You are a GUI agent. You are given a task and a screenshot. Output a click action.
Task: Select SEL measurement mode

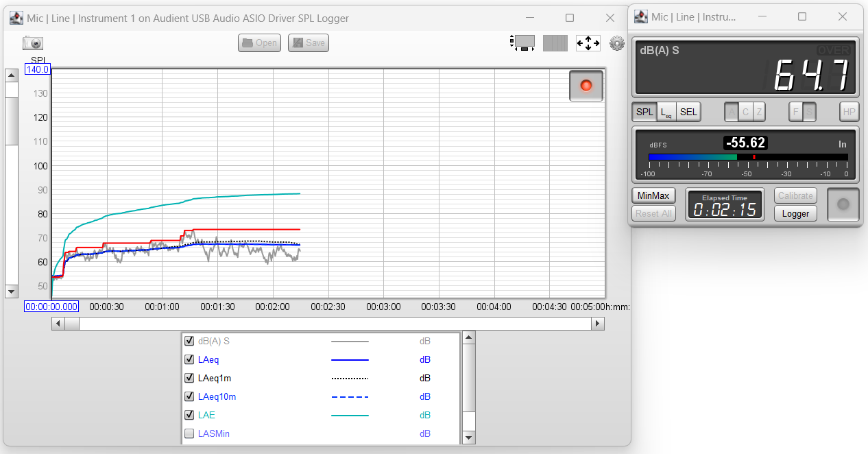(x=688, y=112)
